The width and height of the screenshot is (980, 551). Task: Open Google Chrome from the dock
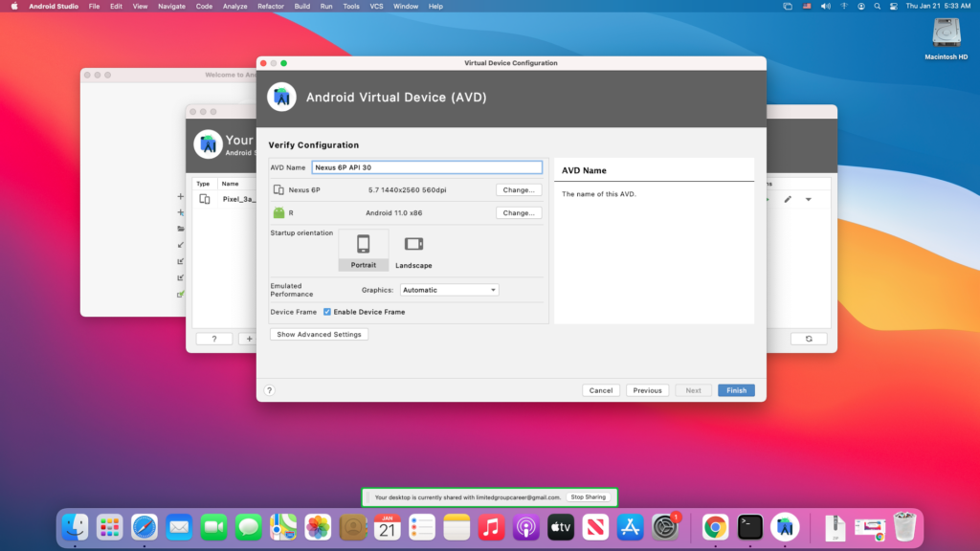pos(715,527)
